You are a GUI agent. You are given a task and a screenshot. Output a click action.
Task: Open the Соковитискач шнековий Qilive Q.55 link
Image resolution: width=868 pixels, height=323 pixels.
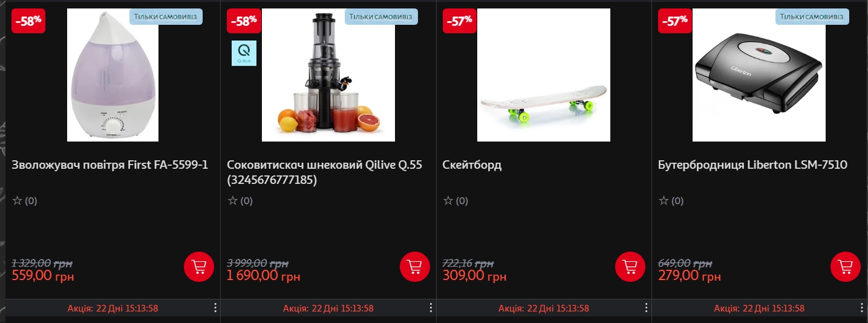pyautogui.click(x=324, y=172)
